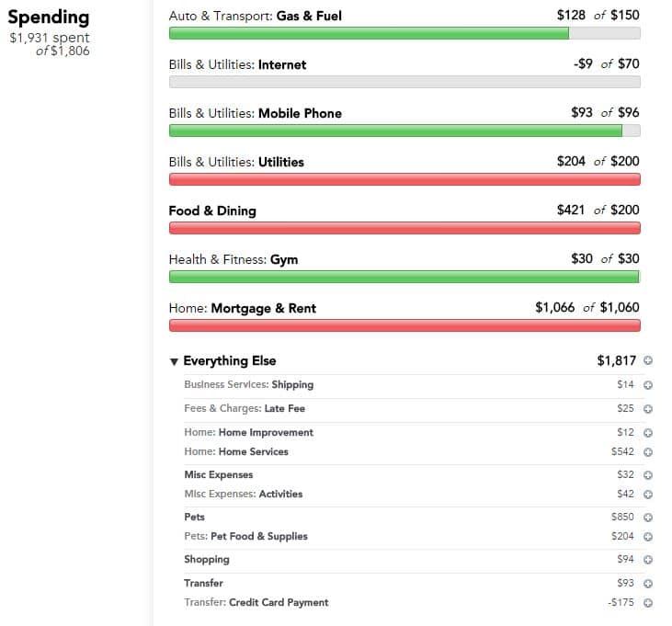
Task: Click plus icon beside Pets $850
Action: click(x=648, y=518)
